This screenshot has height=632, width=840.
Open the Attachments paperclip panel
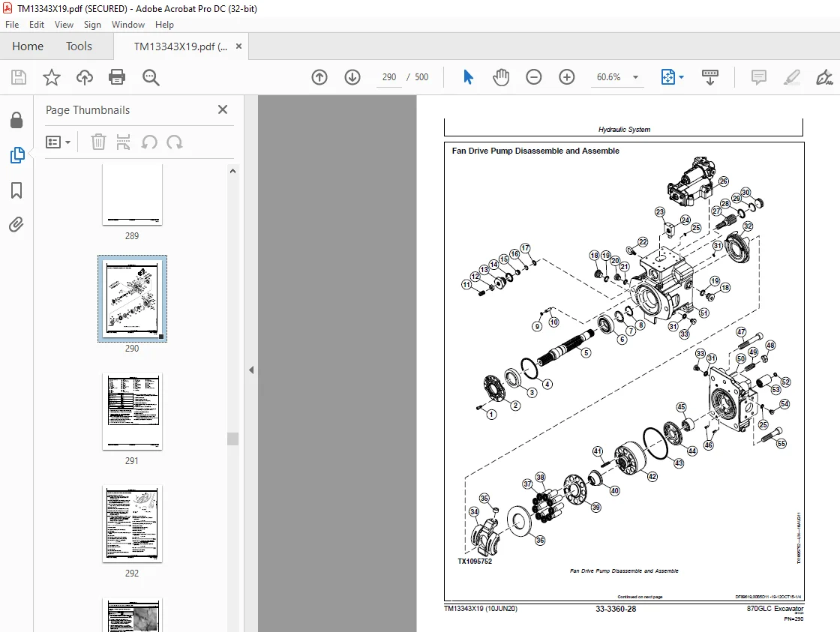tap(16, 224)
